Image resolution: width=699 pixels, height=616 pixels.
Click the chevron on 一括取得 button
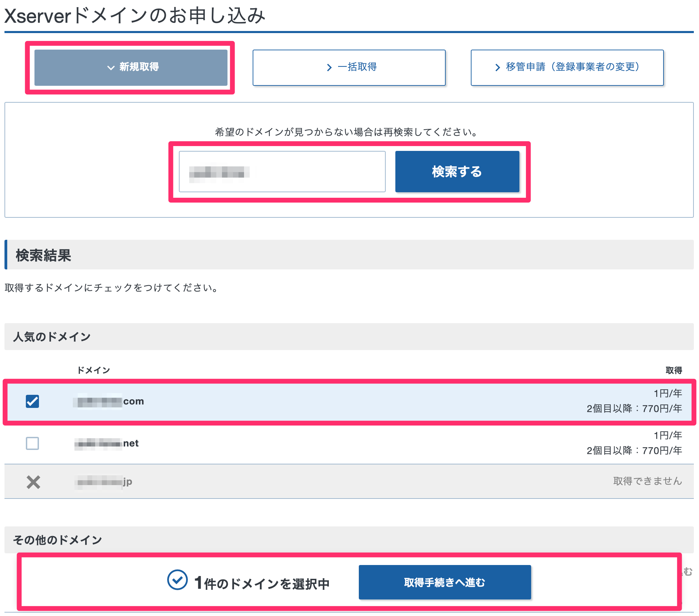tap(329, 68)
